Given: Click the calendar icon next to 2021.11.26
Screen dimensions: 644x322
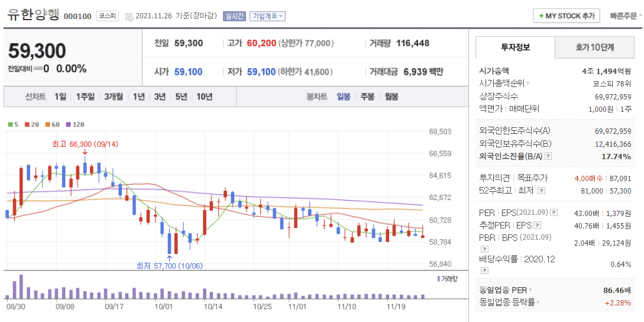Looking at the screenshot, I should pyautogui.click(x=129, y=17).
